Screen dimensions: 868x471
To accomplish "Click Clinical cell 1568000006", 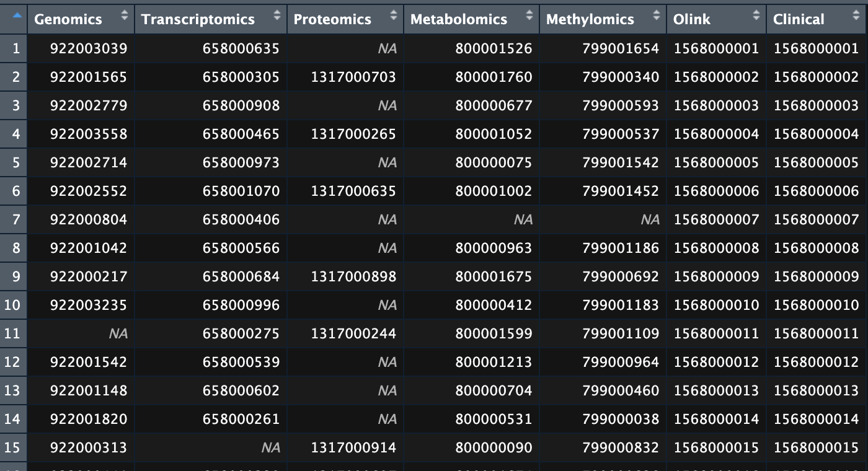I will [816, 191].
